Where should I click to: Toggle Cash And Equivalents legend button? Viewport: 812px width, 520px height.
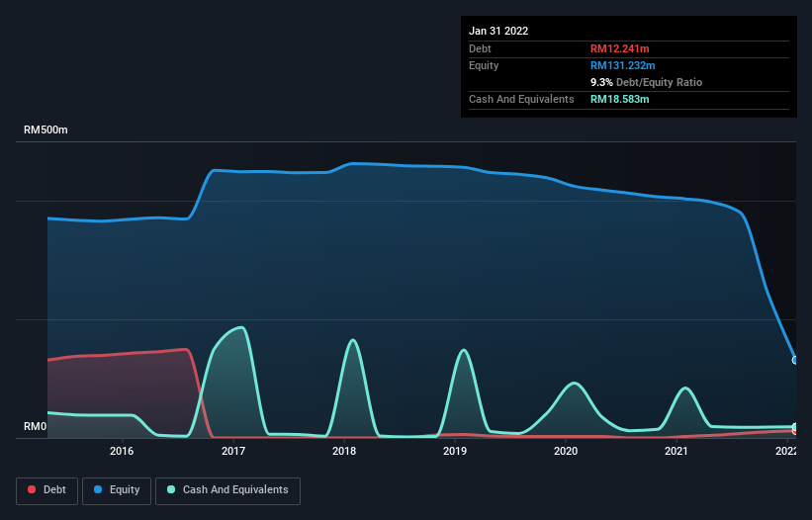[x=227, y=490]
